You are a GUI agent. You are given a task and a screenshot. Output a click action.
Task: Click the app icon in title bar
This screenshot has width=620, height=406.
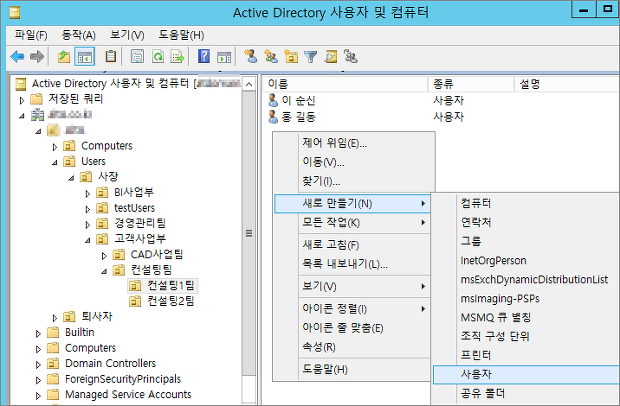click(15, 13)
